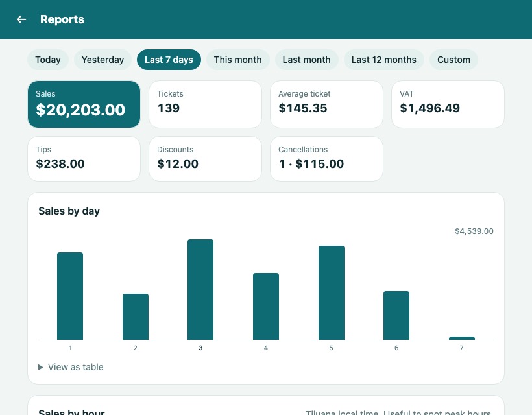Select the Sales metric card
Viewport: 532px width, 415px height.
point(84,104)
